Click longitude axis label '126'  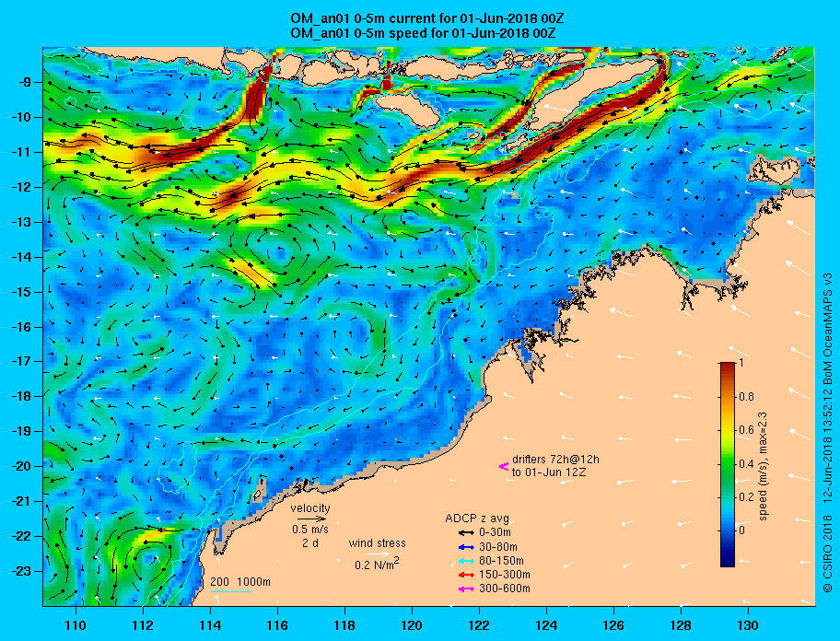(x=613, y=625)
